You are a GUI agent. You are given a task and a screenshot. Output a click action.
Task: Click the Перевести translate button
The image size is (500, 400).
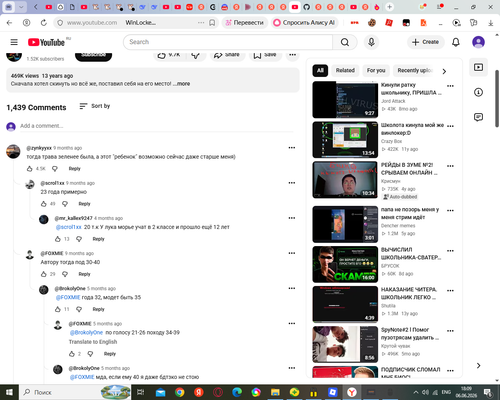pos(245,23)
